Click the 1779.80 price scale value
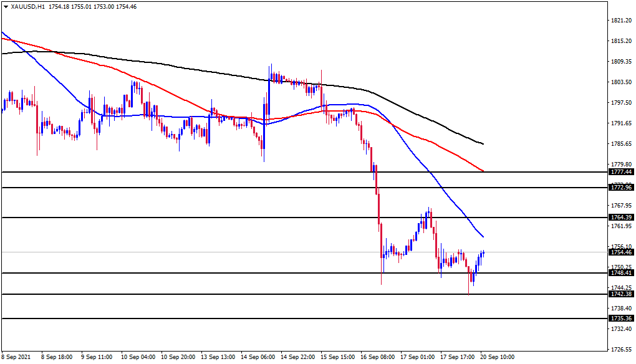This screenshot has width=636, height=364. point(622,164)
